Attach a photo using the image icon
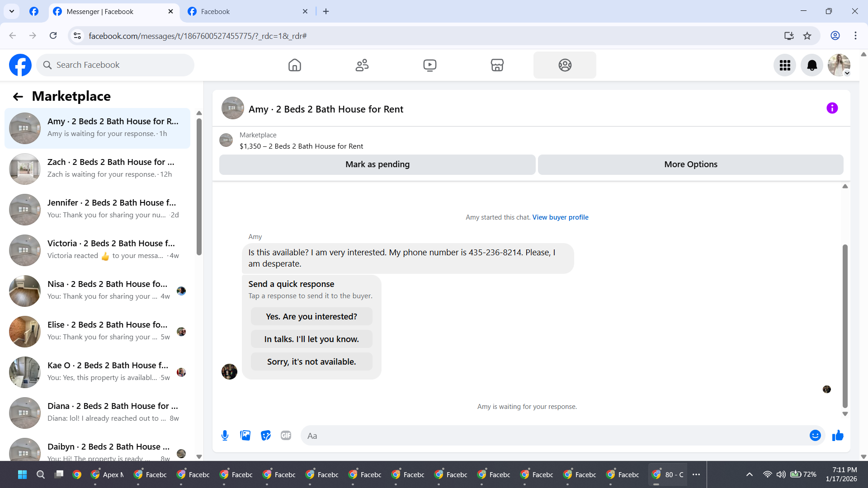The height and width of the screenshot is (488, 868). [245, 436]
